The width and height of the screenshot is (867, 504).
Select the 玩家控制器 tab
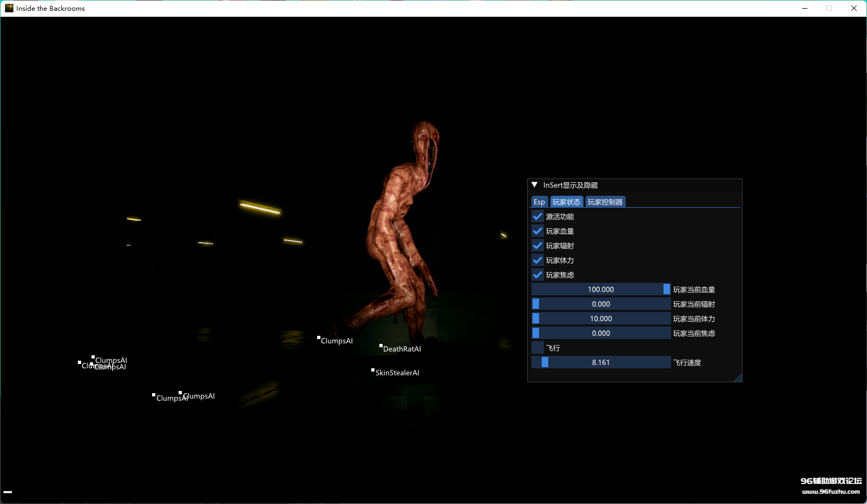click(605, 202)
